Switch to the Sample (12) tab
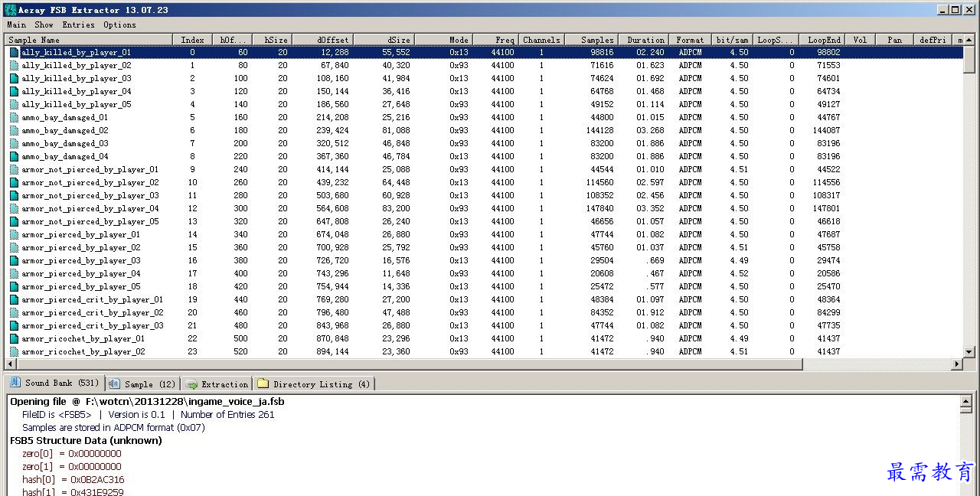 pyautogui.click(x=142, y=384)
